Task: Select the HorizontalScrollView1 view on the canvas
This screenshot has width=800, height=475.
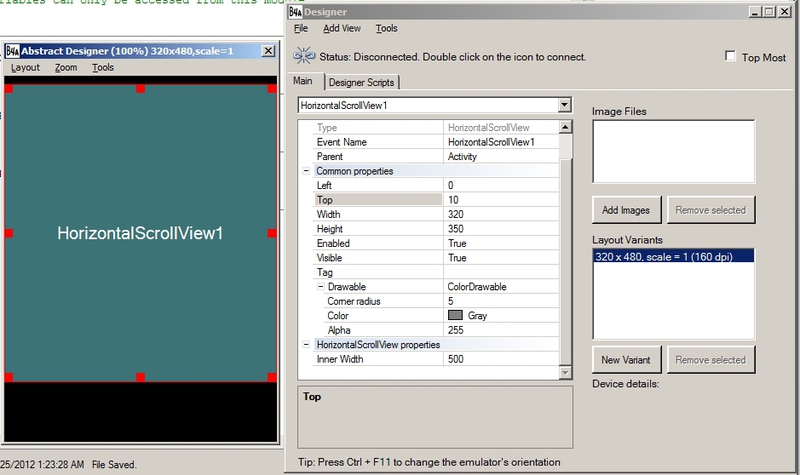Action: 139,233
